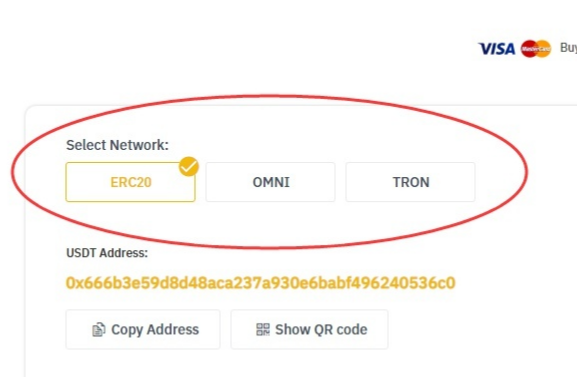Viewport: 577px width, 377px height.
Task: Select the ERC20 network option
Action: pos(130,182)
